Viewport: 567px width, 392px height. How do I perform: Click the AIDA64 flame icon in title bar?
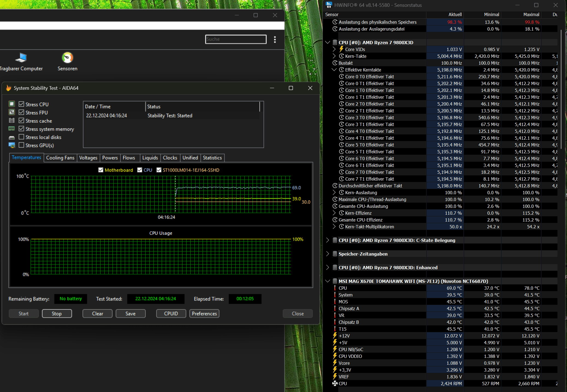(x=8, y=88)
